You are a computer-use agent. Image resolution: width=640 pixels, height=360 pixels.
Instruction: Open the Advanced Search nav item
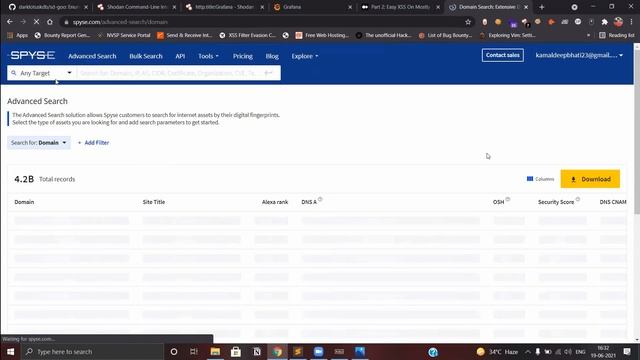(92, 56)
